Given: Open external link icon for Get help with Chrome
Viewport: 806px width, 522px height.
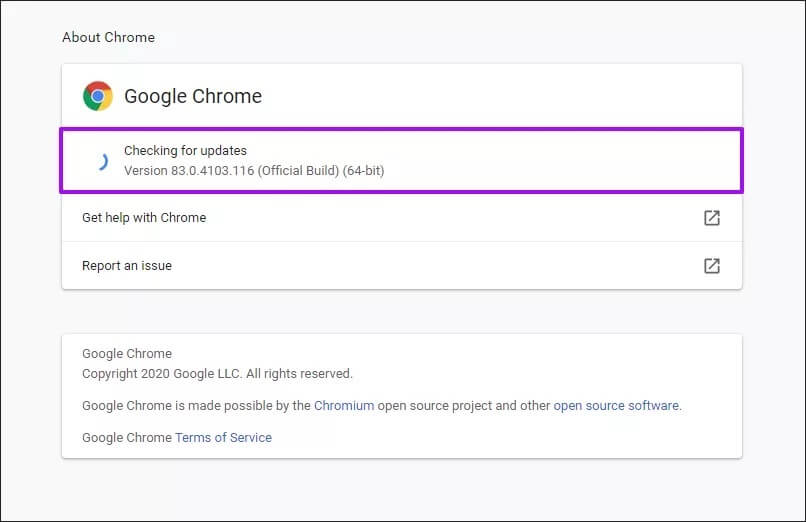Looking at the screenshot, I should [711, 218].
